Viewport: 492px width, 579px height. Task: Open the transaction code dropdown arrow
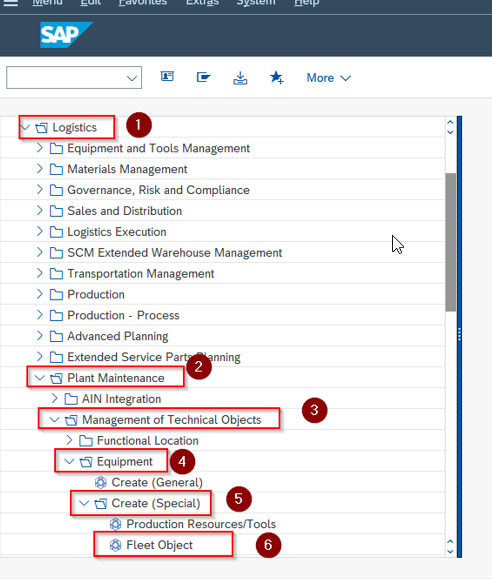point(131,78)
